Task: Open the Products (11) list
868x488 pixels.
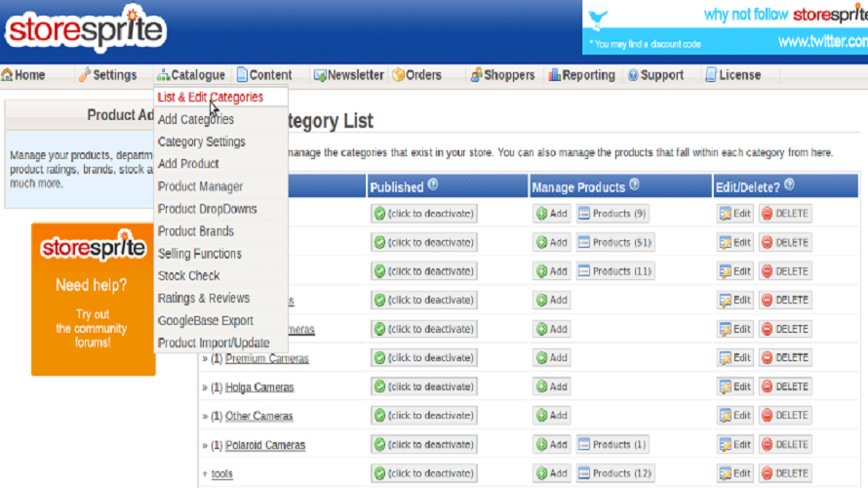Action: [615, 271]
